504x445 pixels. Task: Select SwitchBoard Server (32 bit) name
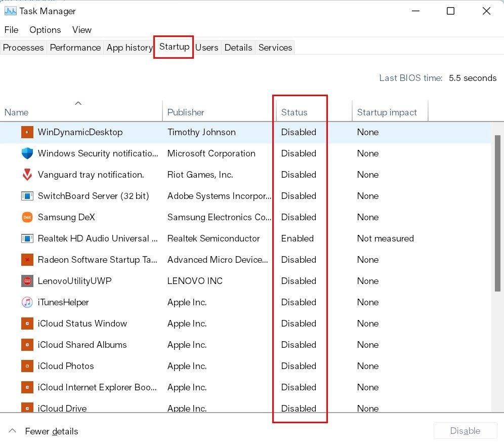click(x=93, y=196)
